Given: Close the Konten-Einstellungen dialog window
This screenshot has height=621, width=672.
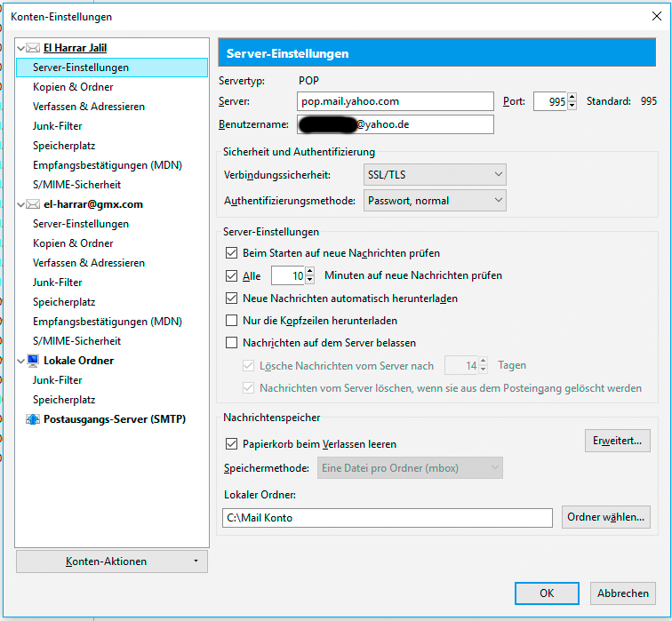Looking at the screenshot, I should point(657,16).
